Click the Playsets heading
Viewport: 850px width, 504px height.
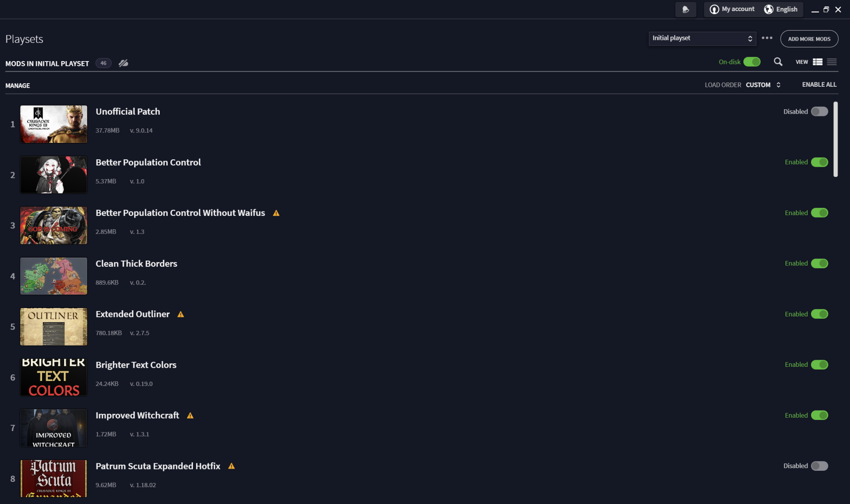pos(24,39)
